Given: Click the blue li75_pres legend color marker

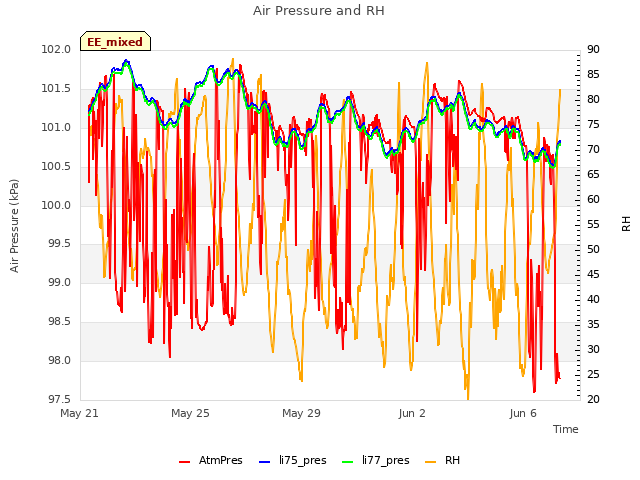Looking at the screenshot, I should click(264, 462).
